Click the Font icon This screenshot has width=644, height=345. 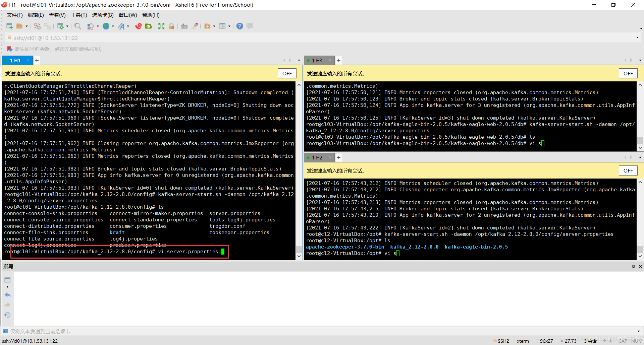121,26
